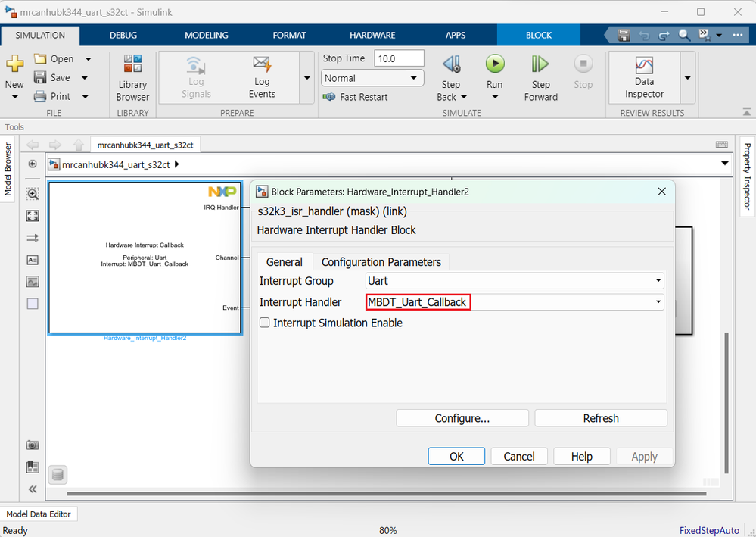The width and height of the screenshot is (756, 537).
Task: Switch to the APPS ribbon tab
Action: (456, 36)
